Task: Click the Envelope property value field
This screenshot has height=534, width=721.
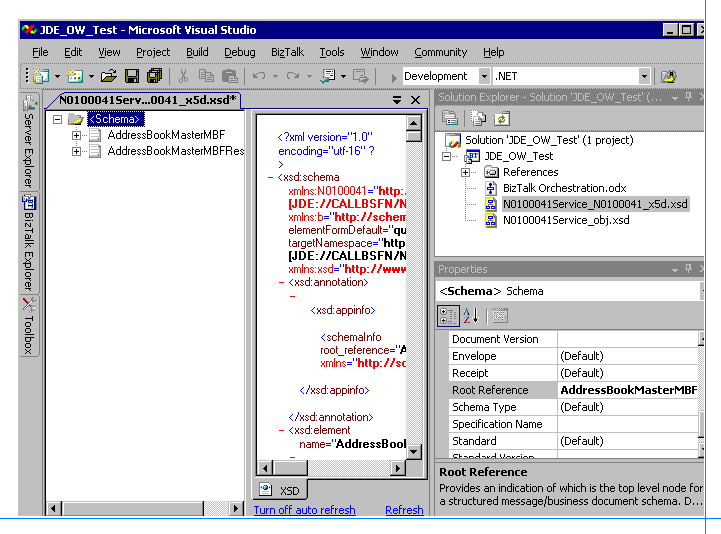Action: point(629,356)
